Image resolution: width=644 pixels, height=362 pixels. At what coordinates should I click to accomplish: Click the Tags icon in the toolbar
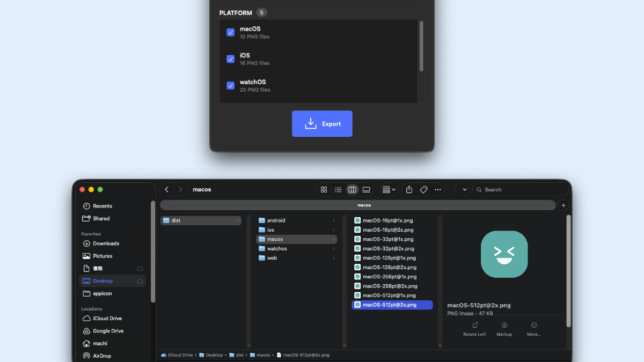point(423,189)
